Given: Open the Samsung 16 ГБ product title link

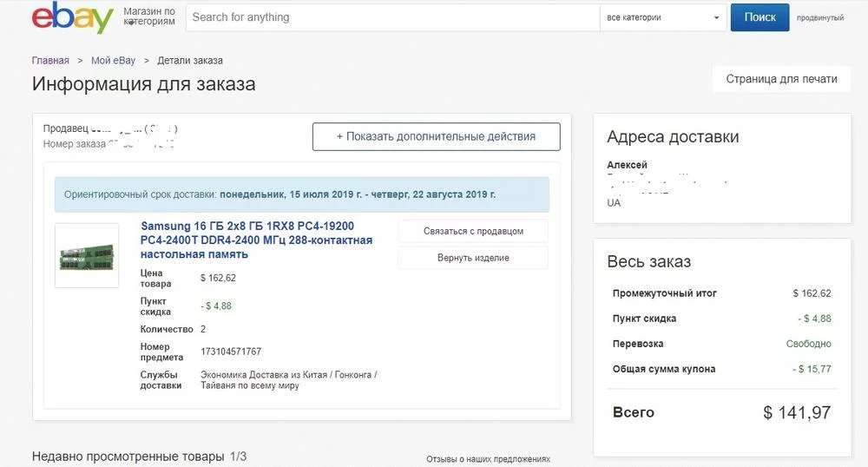Looking at the screenshot, I should click(x=256, y=240).
